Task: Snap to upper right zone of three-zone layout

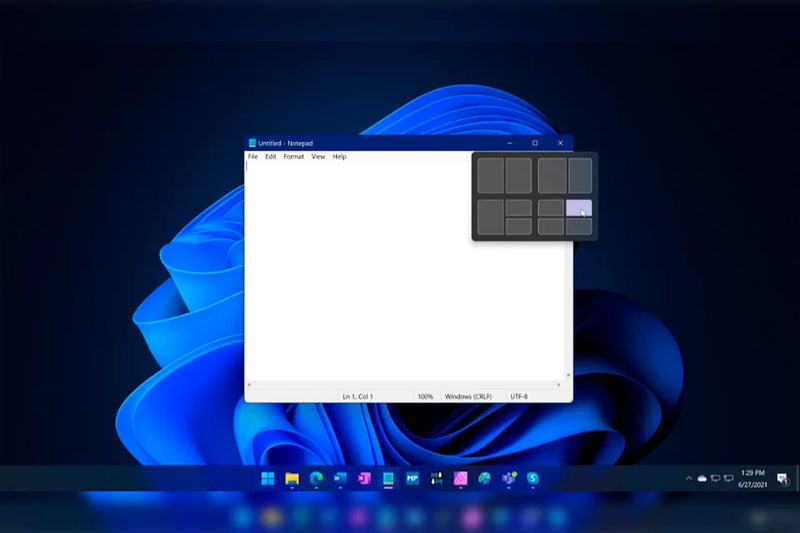Action: 518,208
